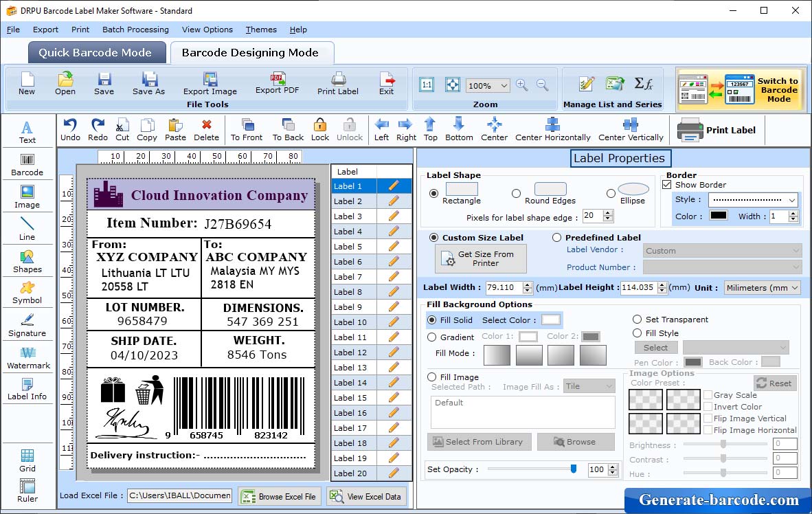
Task: Set zoom to 1:1 actual size
Action: (x=427, y=85)
